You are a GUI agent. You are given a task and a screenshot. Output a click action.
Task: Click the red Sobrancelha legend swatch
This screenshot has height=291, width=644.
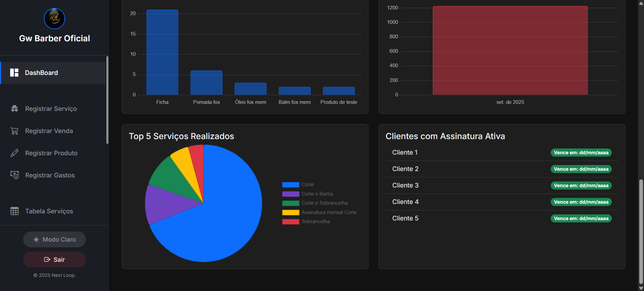pos(290,221)
